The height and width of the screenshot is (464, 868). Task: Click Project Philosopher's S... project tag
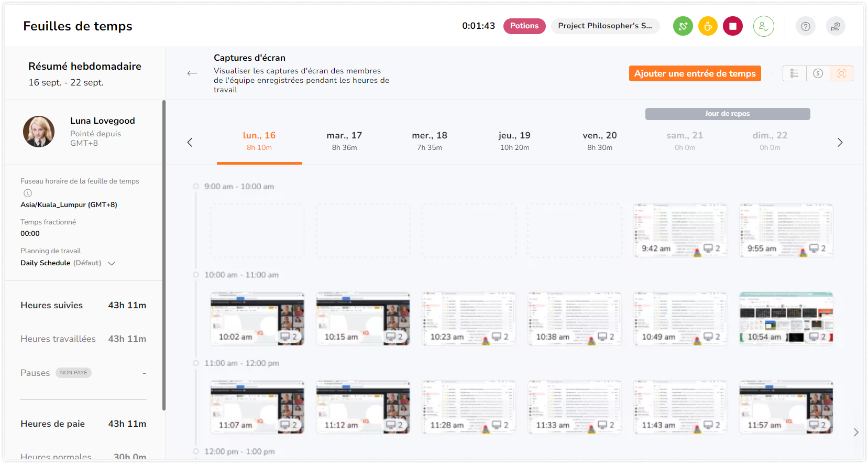605,26
